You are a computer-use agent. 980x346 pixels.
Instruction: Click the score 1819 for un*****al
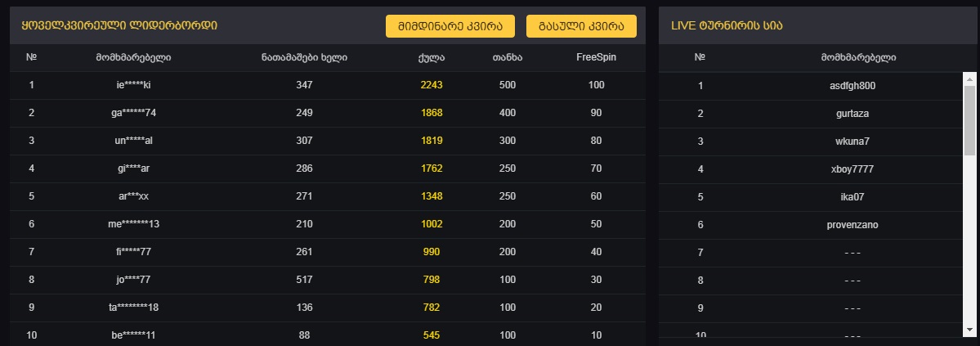431,141
